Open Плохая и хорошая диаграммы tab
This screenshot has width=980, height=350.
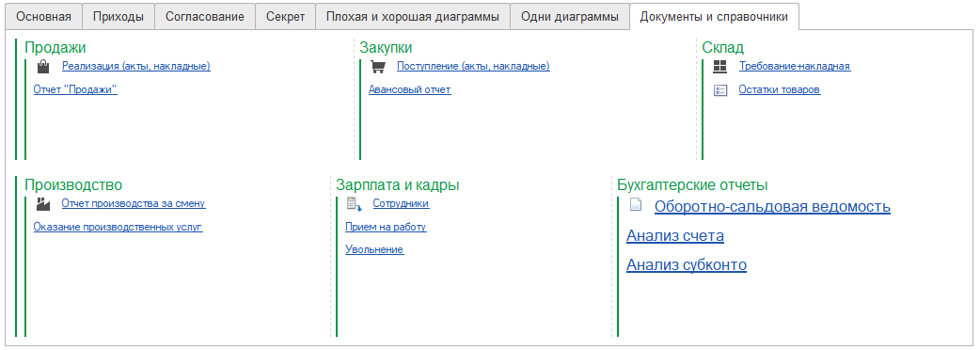[413, 17]
